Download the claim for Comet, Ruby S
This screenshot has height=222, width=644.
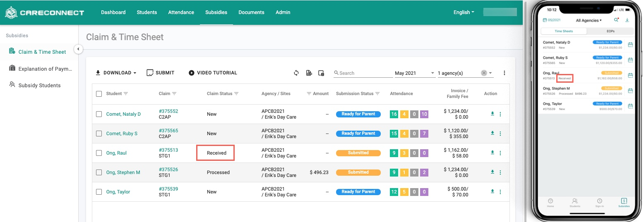pos(493,133)
